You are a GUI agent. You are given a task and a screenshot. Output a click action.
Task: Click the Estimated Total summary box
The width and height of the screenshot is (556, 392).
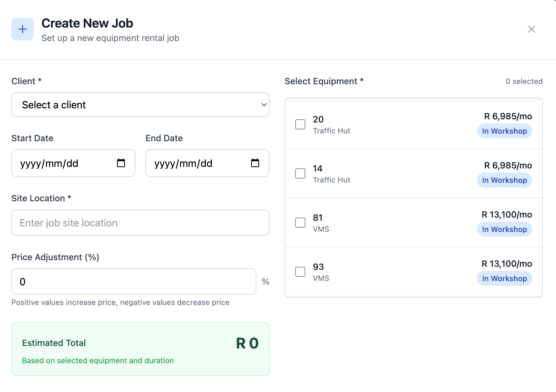(140, 349)
